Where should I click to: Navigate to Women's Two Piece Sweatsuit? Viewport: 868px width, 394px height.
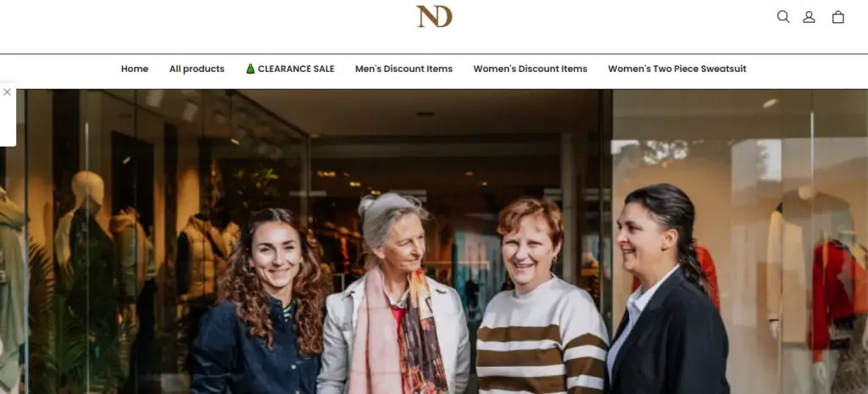[677, 69]
